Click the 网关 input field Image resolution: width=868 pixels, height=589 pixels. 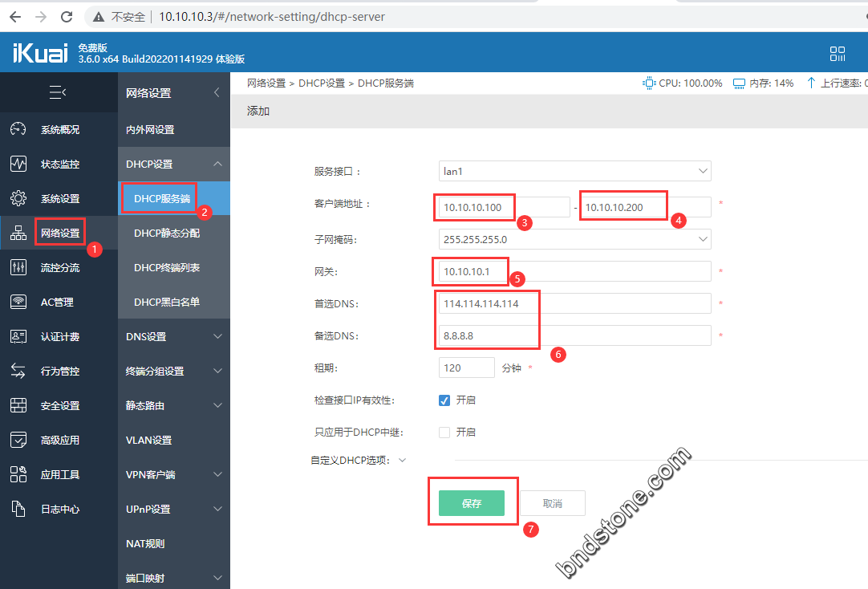coord(574,271)
